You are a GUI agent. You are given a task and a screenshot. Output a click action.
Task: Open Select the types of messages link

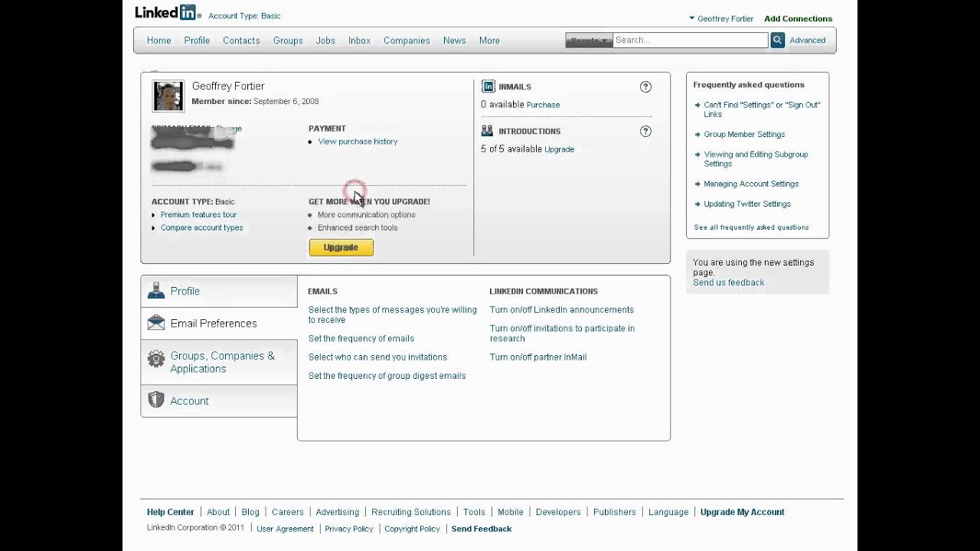click(392, 315)
